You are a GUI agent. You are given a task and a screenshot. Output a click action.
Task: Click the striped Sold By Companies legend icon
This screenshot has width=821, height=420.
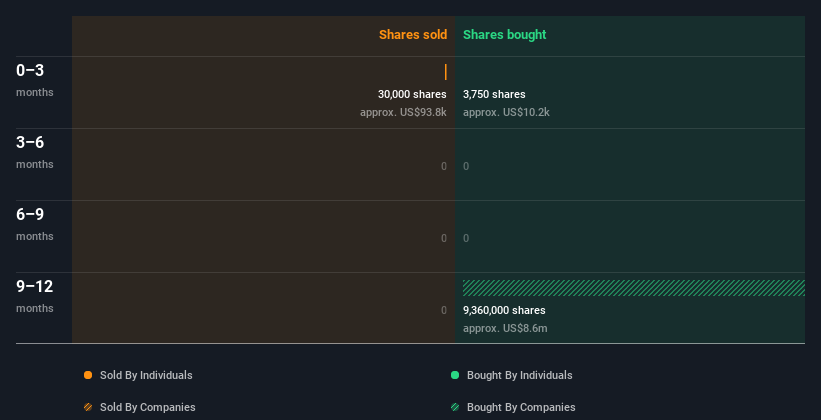(x=88, y=407)
